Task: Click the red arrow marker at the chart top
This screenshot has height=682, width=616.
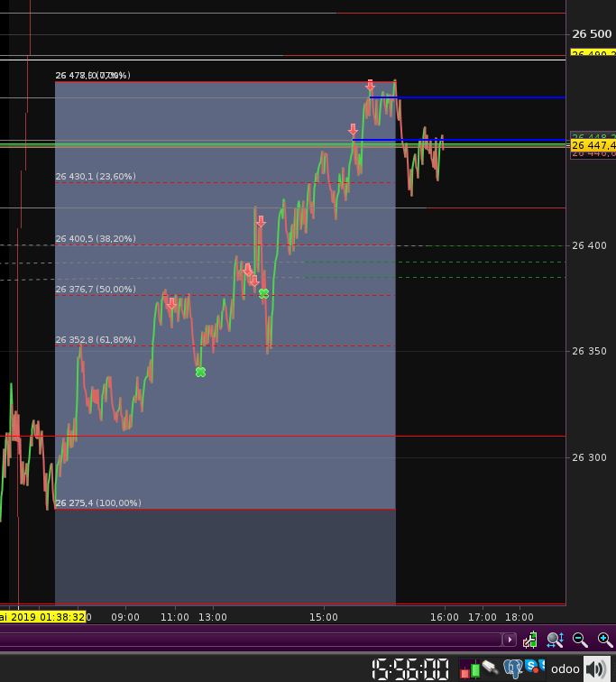Action: 370,85
